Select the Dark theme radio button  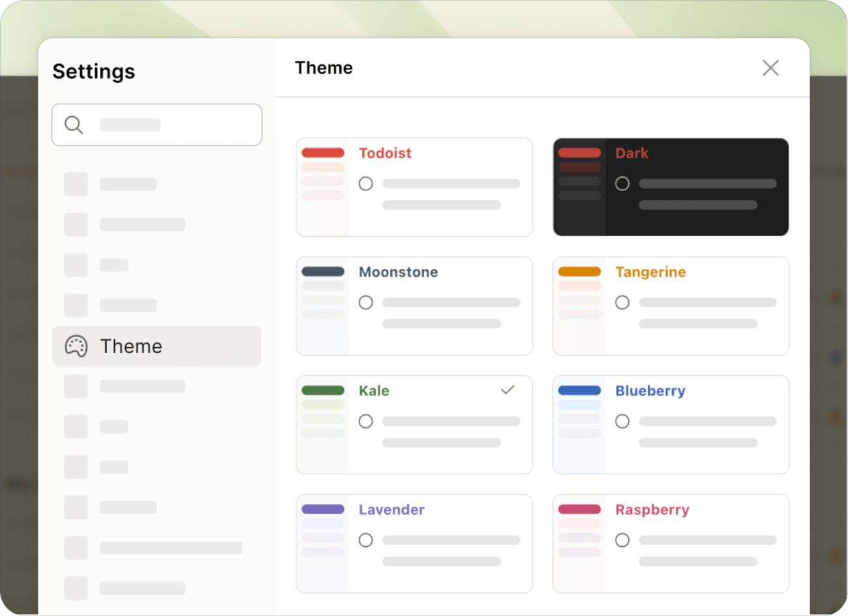coord(622,184)
